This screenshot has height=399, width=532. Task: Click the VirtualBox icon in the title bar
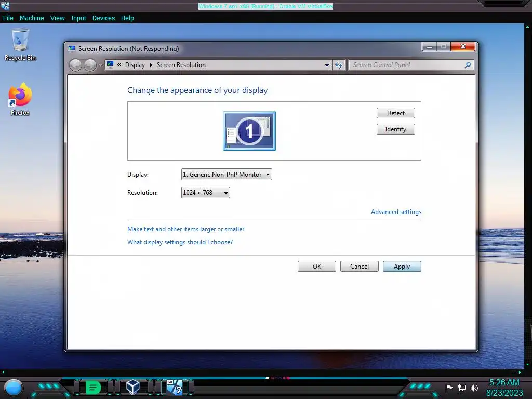pos(5,5)
